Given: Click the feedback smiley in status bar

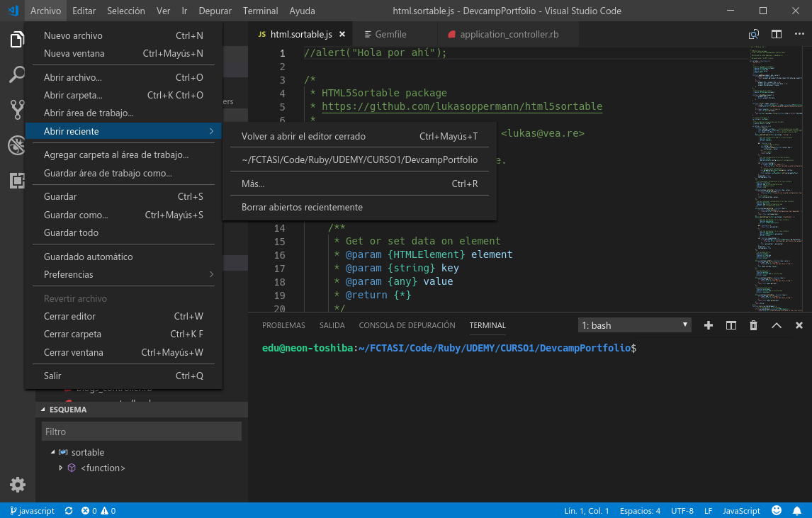Looking at the screenshot, I should 777,510.
